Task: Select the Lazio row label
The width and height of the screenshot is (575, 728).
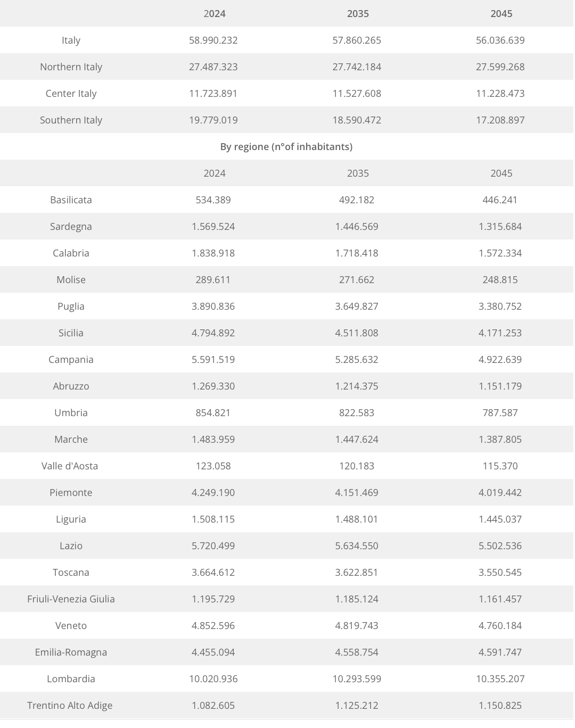Action: pyautogui.click(x=71, y=546)
